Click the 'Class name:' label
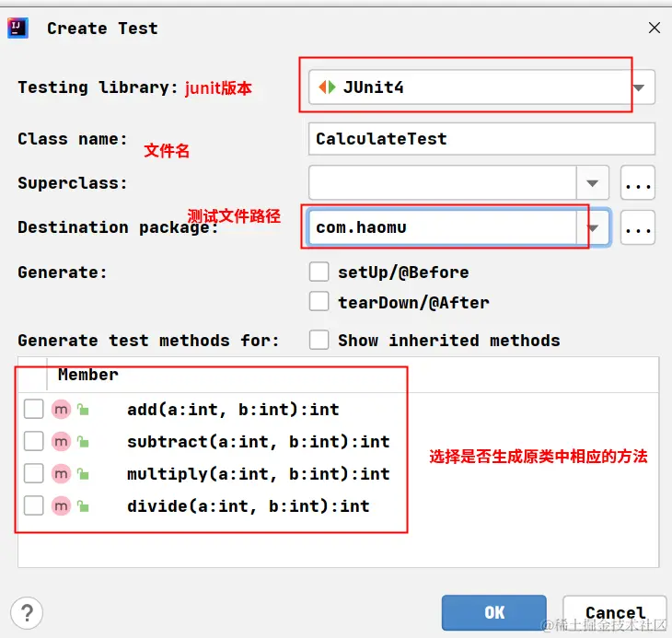Screen dimensions: 672x638 coord(73,139)
